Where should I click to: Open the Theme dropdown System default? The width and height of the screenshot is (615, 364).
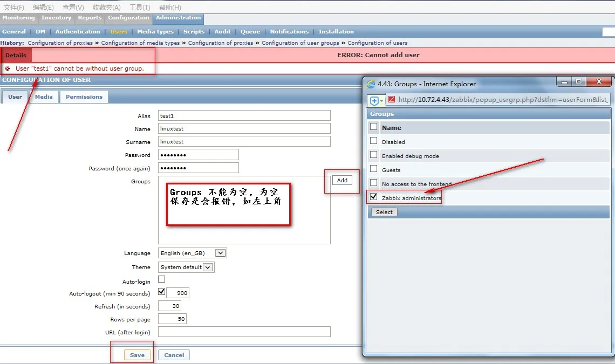pos(186,267)
